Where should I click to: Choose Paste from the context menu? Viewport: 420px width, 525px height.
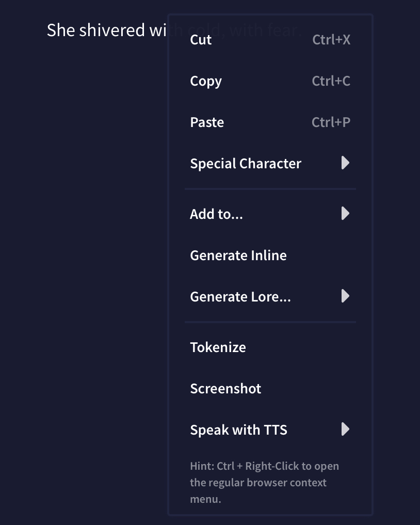(x=207, y=122)
